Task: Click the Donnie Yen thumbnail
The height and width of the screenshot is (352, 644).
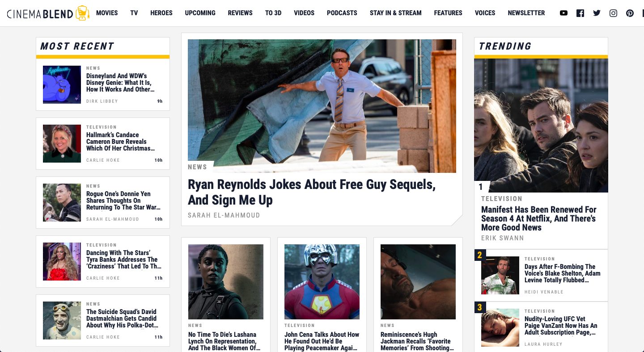Action: 62,203
